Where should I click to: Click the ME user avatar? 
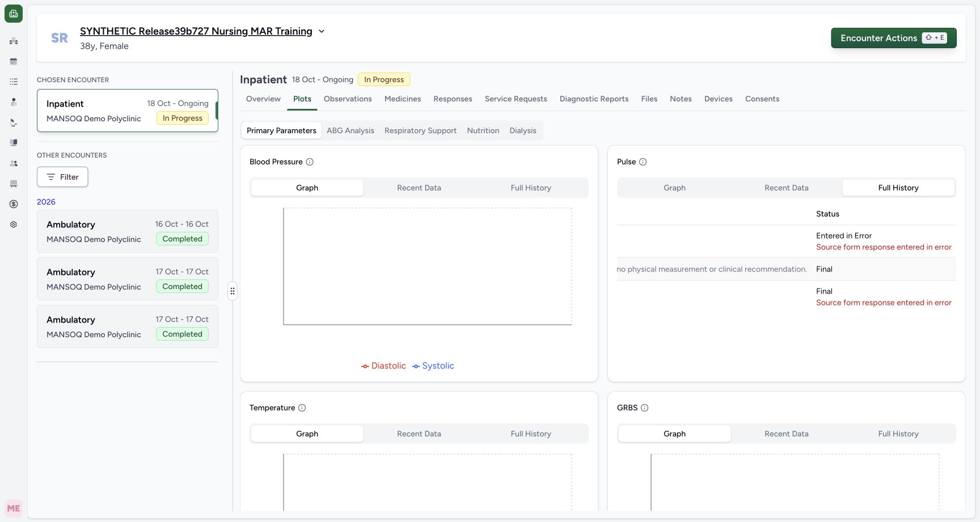[x=14, y=508]
